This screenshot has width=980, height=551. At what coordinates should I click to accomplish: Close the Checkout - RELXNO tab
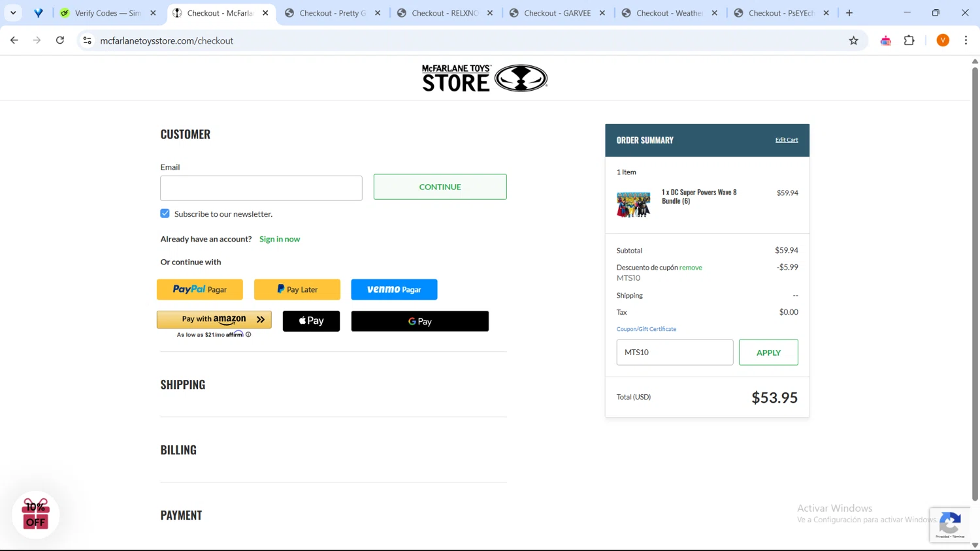pos(490,13)
